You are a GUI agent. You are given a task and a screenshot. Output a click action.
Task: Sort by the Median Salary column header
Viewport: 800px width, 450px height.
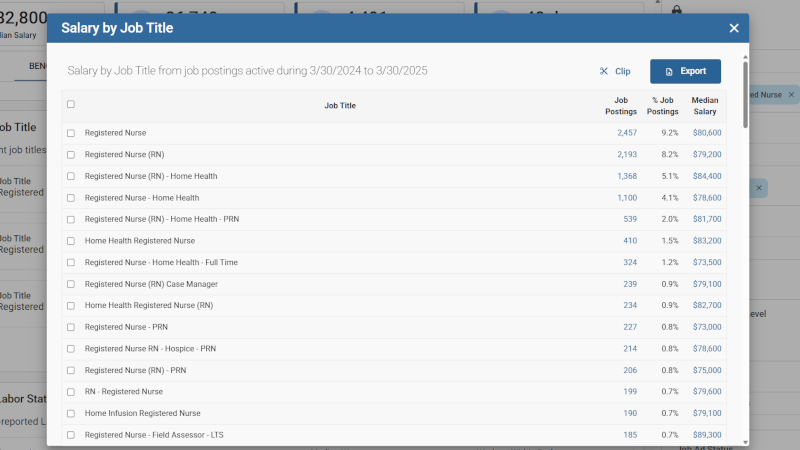click(x=705, y=106)
